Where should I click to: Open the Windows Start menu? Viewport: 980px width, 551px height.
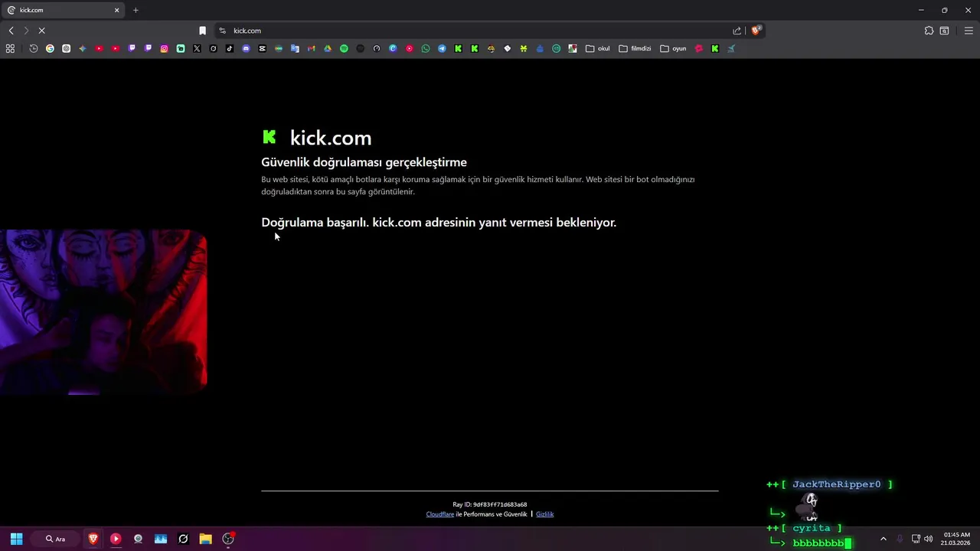click(x=16, y=539)
